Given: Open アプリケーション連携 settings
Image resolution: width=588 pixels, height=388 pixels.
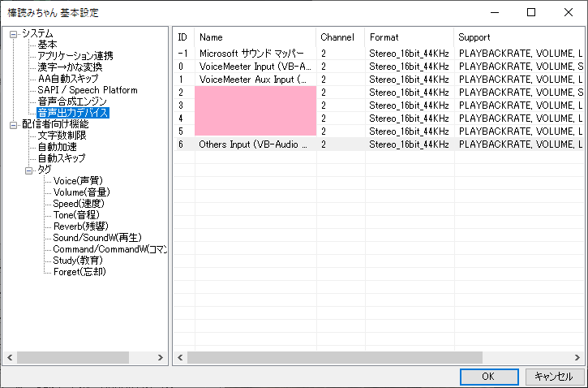Looking at the screenshot, I should click(x=75, y=56).
